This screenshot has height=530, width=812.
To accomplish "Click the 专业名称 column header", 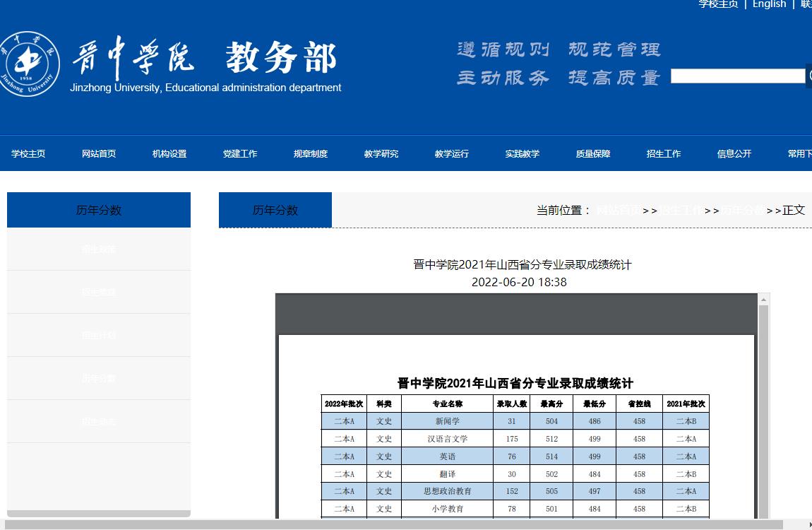I will [x=448, y=404].
